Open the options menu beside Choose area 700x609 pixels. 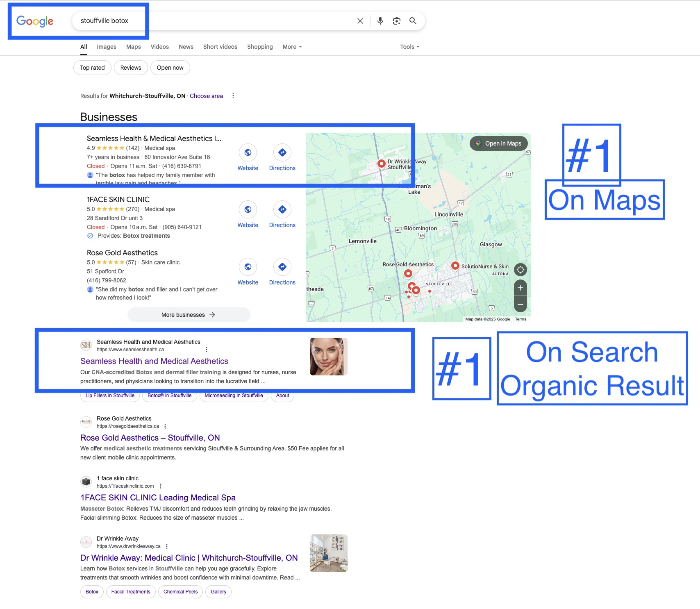[233, 96]
